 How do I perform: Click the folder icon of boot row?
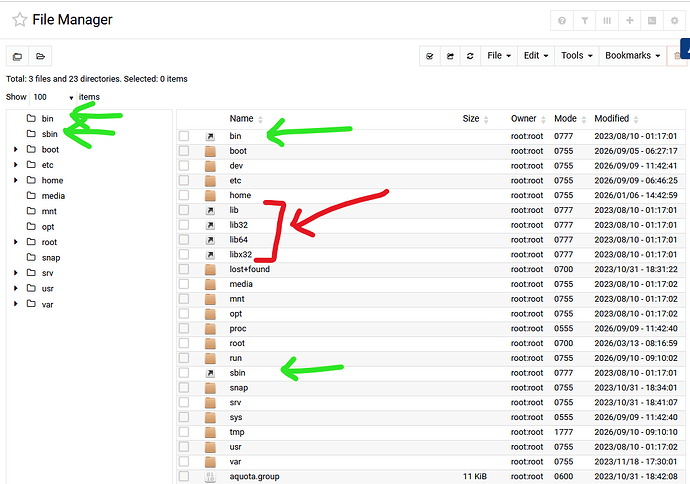210,151
